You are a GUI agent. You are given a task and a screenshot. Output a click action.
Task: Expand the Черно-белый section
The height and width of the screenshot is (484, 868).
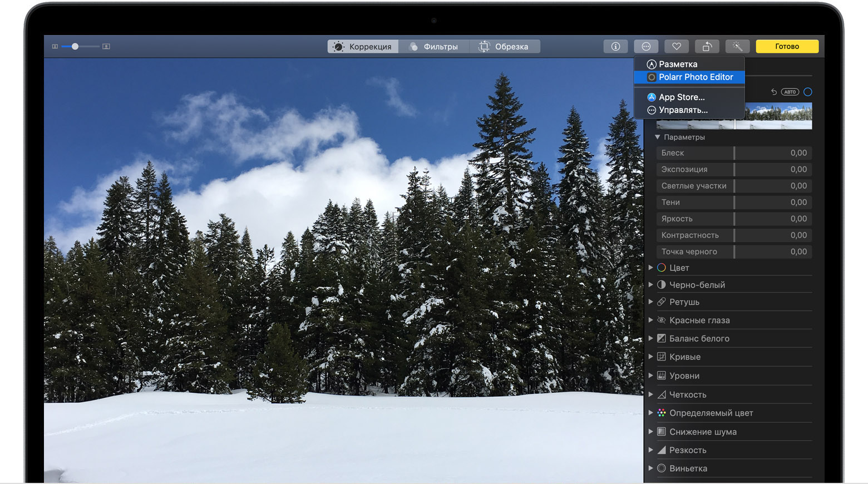click(x=650, y=284)
